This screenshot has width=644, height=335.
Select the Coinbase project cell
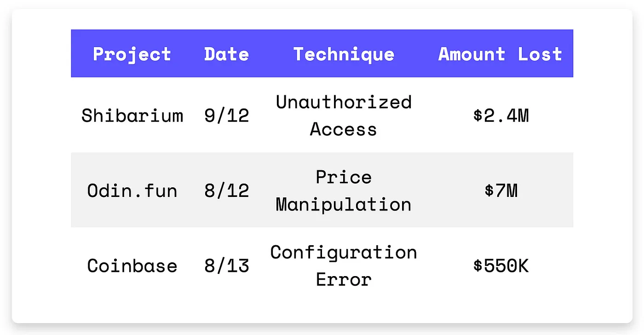point(132,266)
